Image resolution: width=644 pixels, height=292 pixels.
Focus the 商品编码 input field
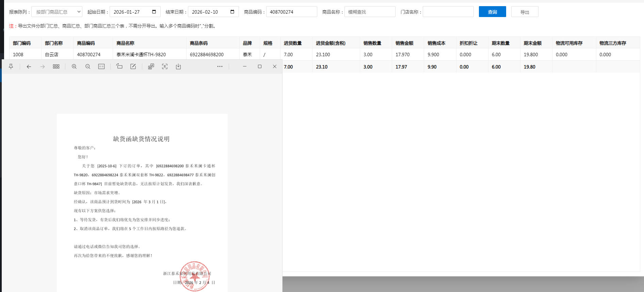[291, 12]
